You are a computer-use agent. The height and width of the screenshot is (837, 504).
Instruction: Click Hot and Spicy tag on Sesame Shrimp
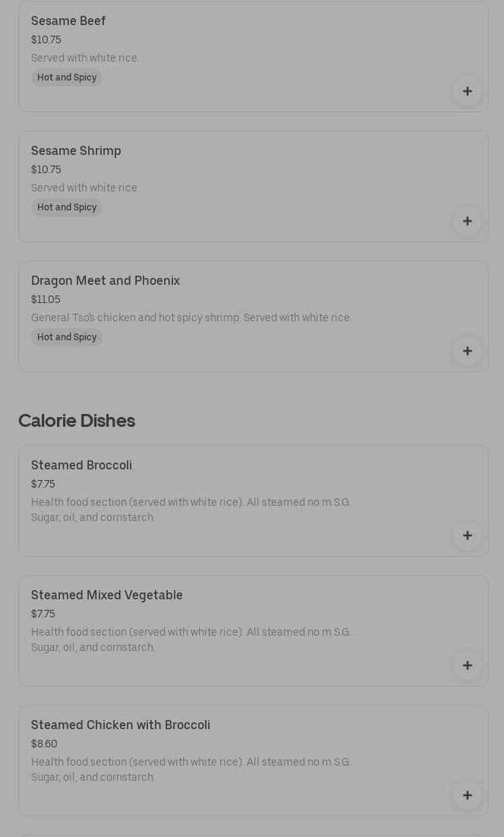67,207
